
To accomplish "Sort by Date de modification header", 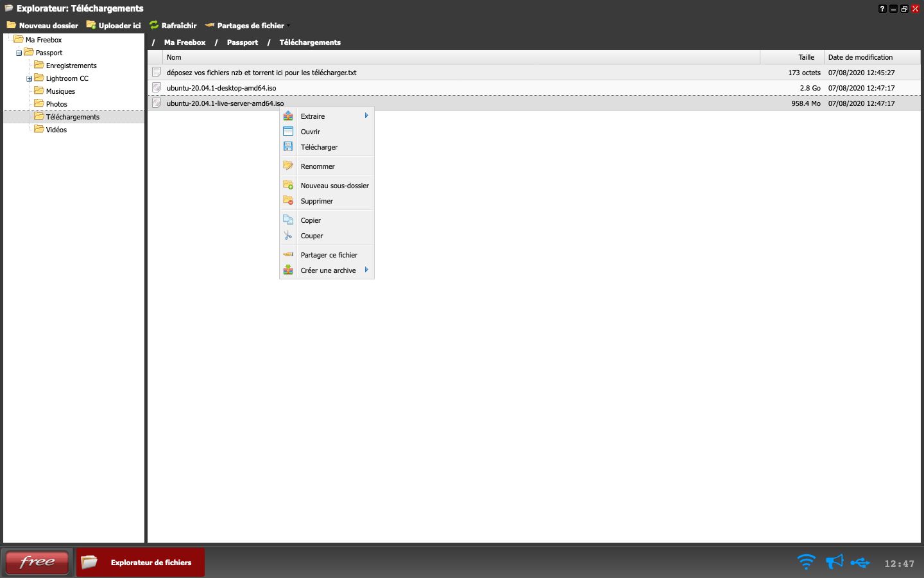I will [x=872, y=57].
